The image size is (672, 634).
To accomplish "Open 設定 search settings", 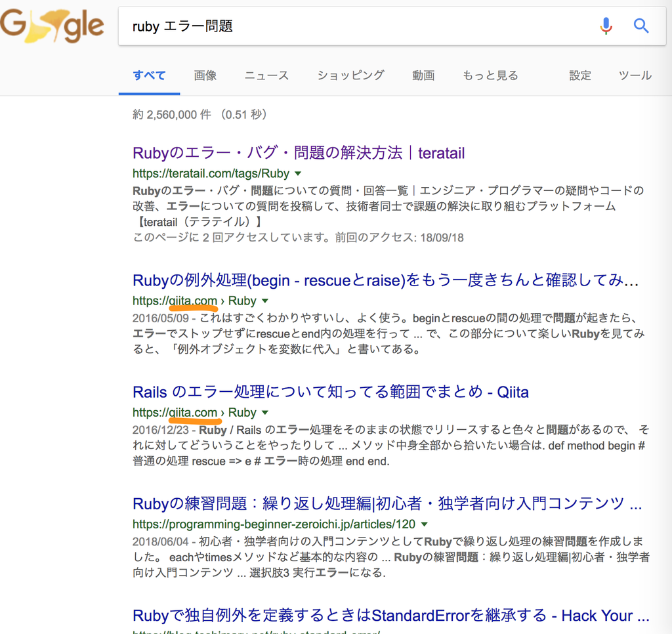I will point(580,75).
